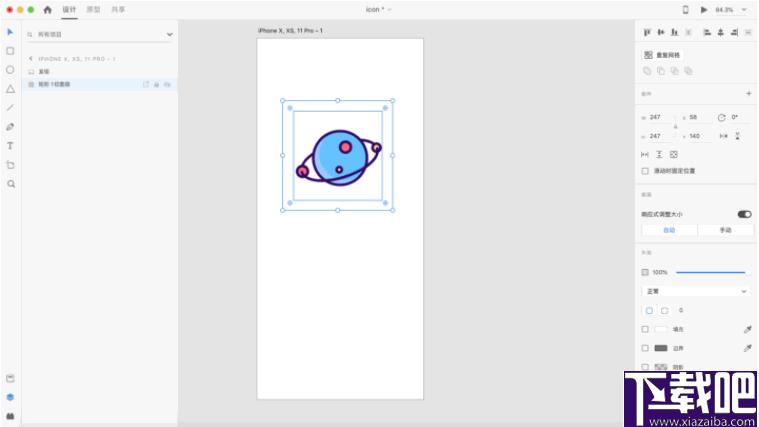Click the width input field 247

pos(659,118)
